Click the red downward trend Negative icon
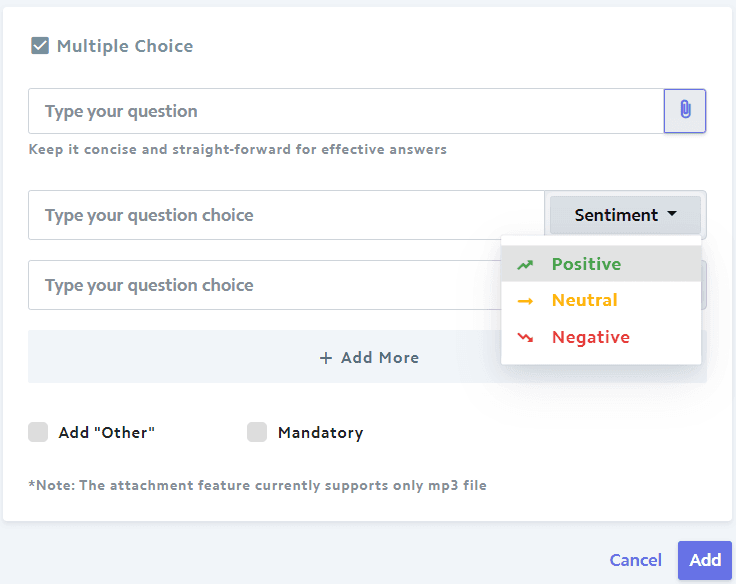 [525, 337]
